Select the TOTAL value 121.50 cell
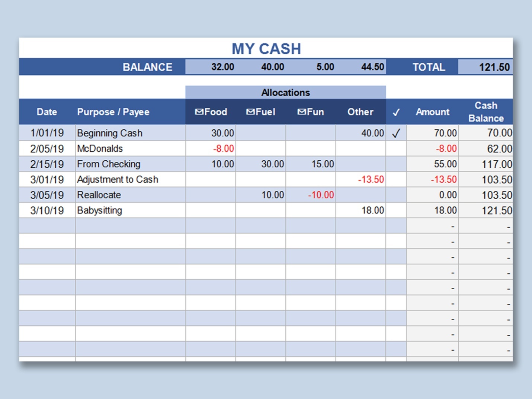The image size is (532, 399). pyautogui.click(x=485, y=67)
